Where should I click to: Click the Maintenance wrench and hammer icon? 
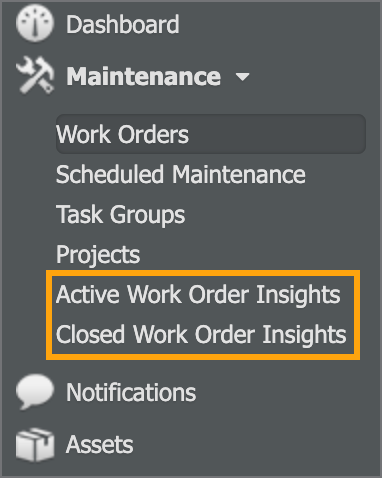coord(35,75)
